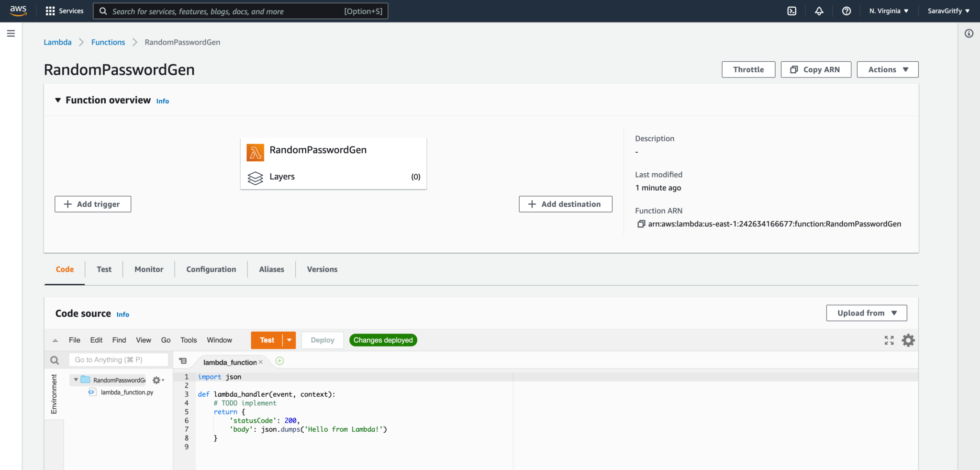Switch to the Monitor tab

[148, 269]
